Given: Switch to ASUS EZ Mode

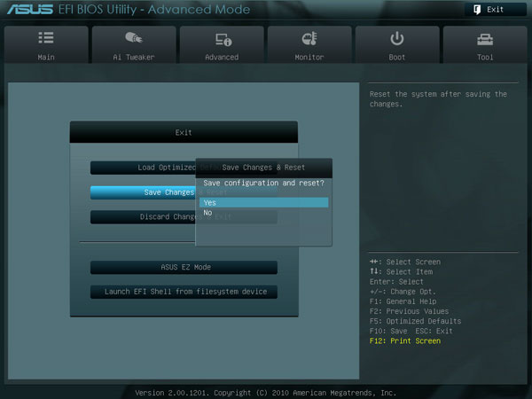Looking at the screenshot, I should coord(184,267).
